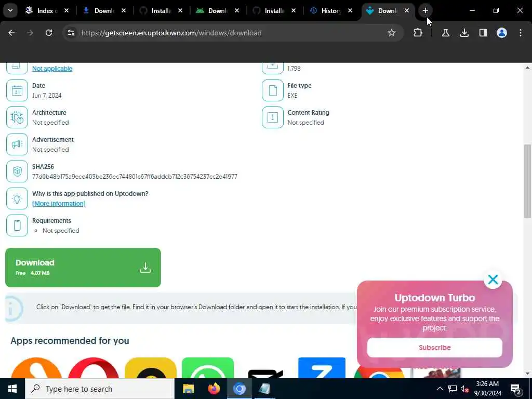Open the muted volume tray icon
The image size is (532, 399).
(464, 389)
